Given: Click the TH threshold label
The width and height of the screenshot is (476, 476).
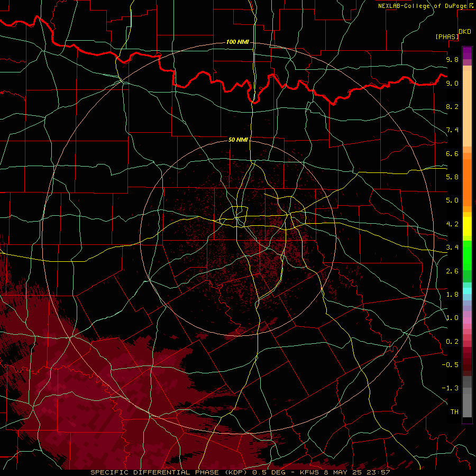Looking at the screenshot, I should click(x=454, y=412).
